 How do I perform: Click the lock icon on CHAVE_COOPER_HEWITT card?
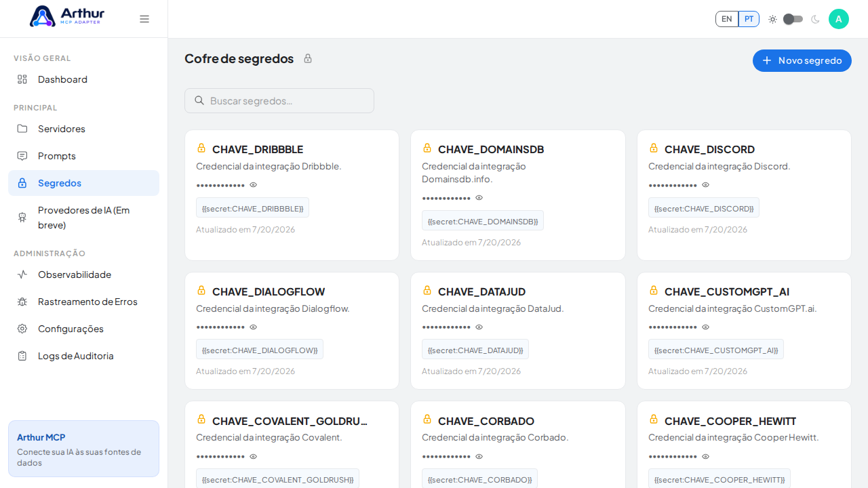point(654,420)
